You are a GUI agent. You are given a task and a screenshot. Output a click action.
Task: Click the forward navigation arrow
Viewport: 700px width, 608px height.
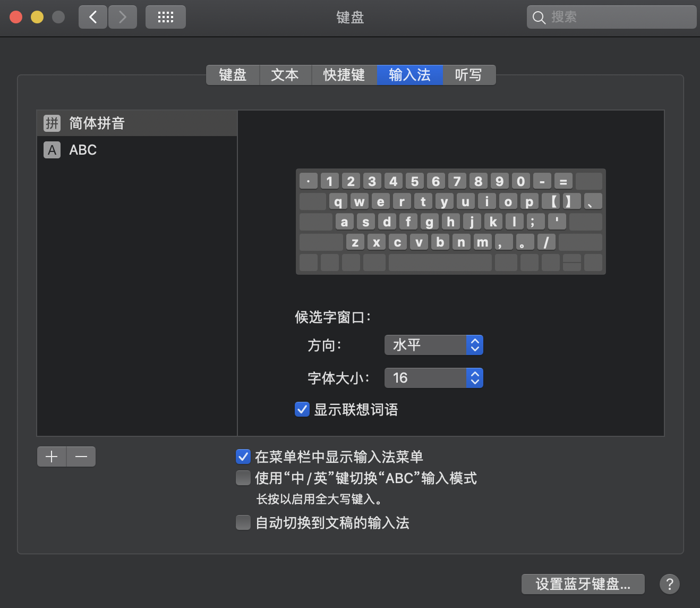point(123,17)
